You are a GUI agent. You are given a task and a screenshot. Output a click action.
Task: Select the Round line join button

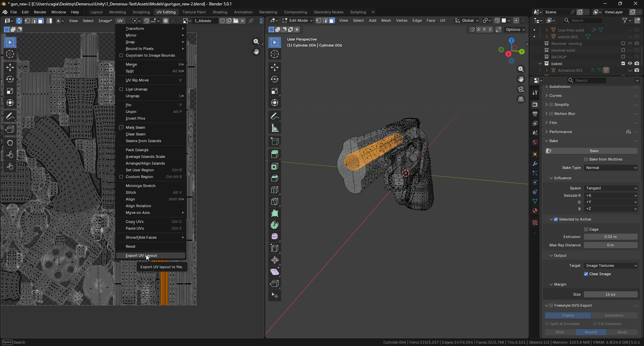pyautogui.click(x=591, y=332)
